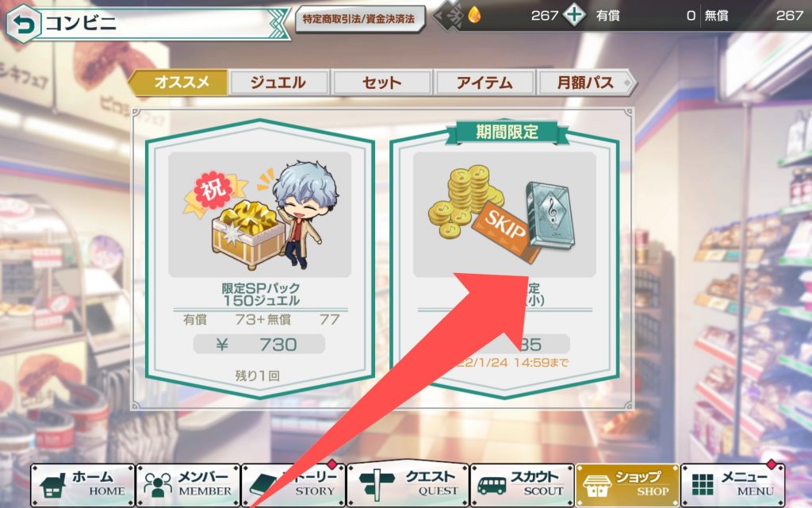The image size is (812, 508).
Task: Switch to the セット tab
Action: (x=382, y=83)
